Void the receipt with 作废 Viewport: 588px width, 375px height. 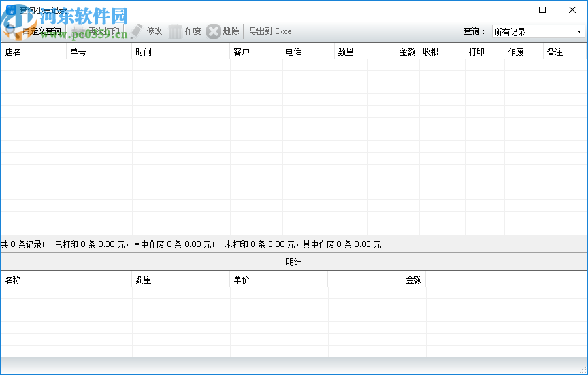pyautogui.click(x=193, y=31)
